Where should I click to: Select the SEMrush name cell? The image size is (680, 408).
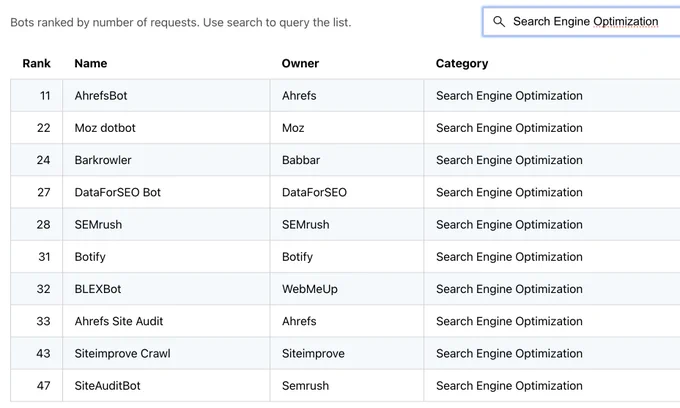pos(166,224)
